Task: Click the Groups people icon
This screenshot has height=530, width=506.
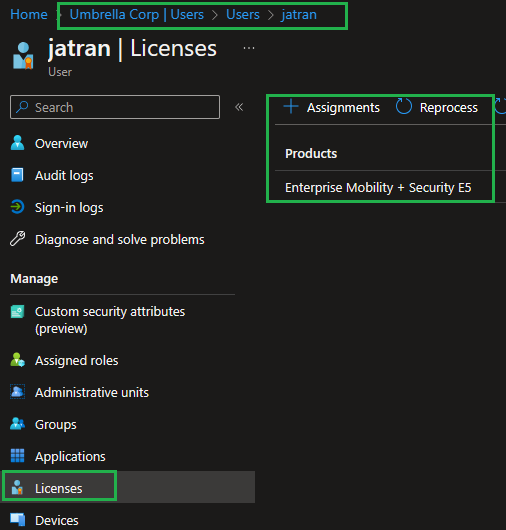Action: 17,424
